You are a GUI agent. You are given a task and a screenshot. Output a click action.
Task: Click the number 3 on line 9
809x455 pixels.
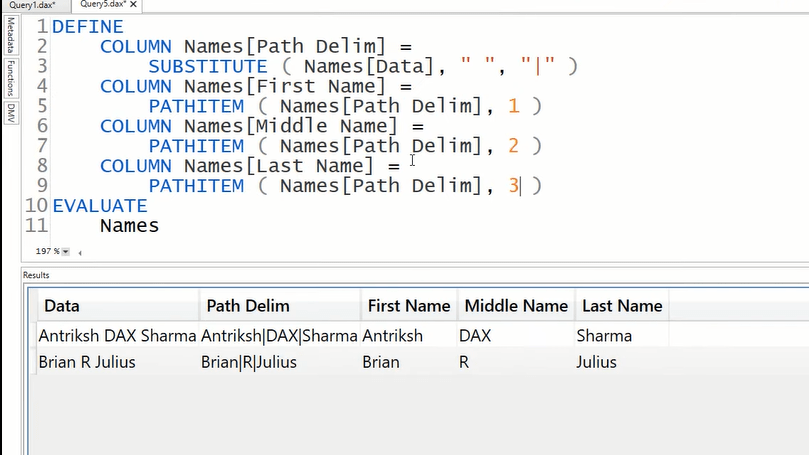513,186
